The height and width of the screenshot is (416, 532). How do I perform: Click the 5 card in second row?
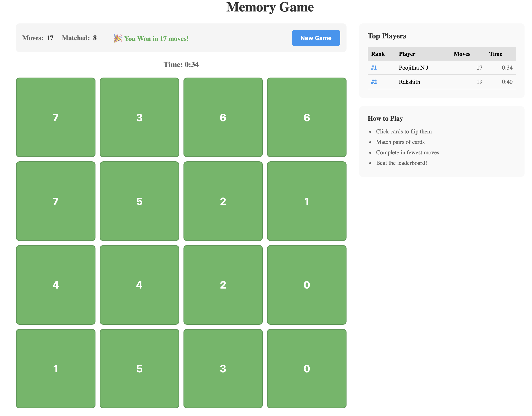(x=139, y=201)
